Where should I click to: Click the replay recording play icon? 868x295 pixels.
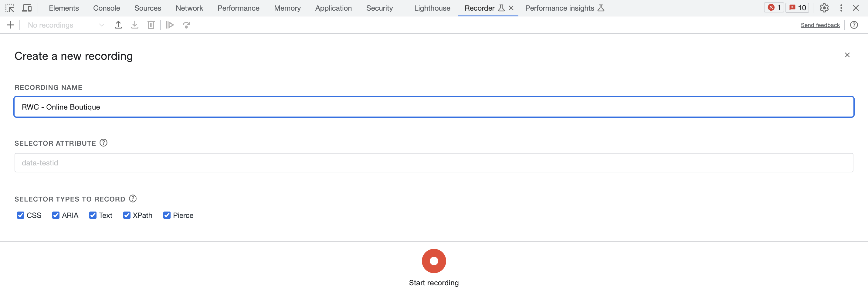click(170, 25)
